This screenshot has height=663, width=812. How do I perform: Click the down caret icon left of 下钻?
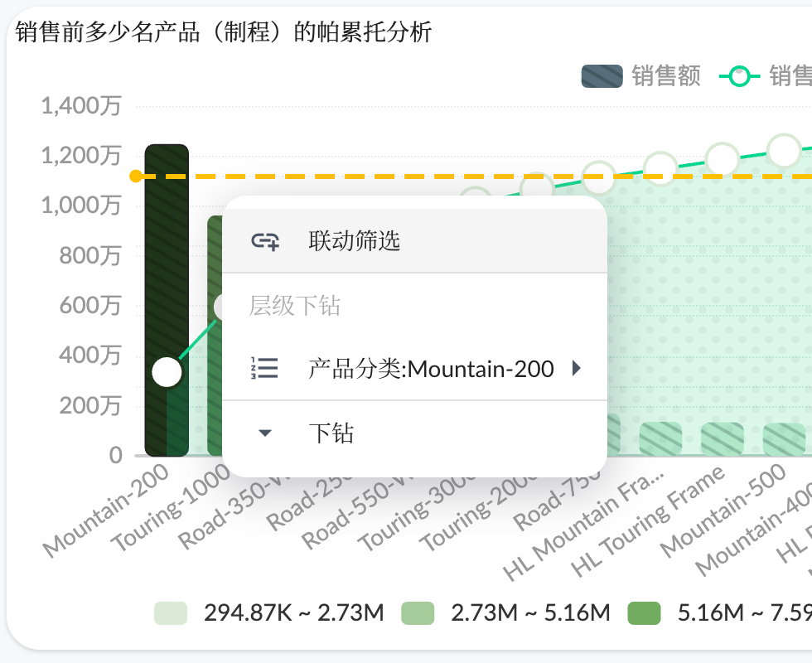tap(265, 432)
